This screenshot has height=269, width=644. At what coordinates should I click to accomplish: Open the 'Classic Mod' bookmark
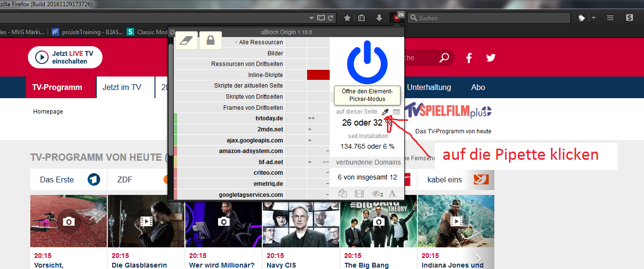147,32
